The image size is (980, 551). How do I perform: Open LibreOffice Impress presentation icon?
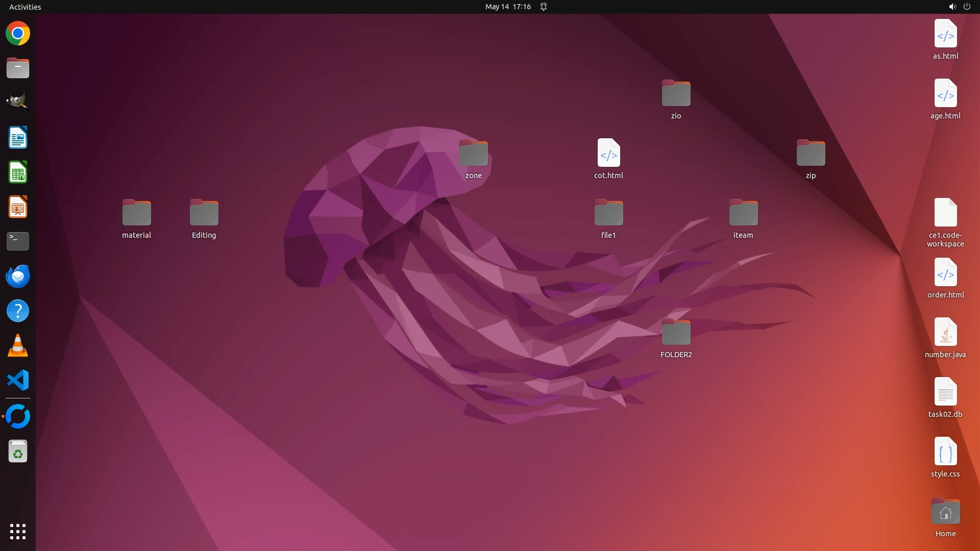pyautogui.click(x=18, y=207)
